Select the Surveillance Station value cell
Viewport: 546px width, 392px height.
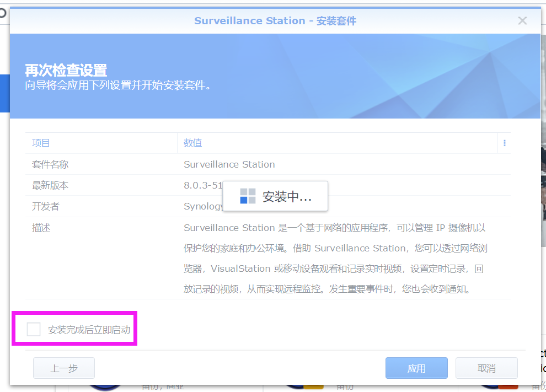pyautogui.click(x=229, y=164)
